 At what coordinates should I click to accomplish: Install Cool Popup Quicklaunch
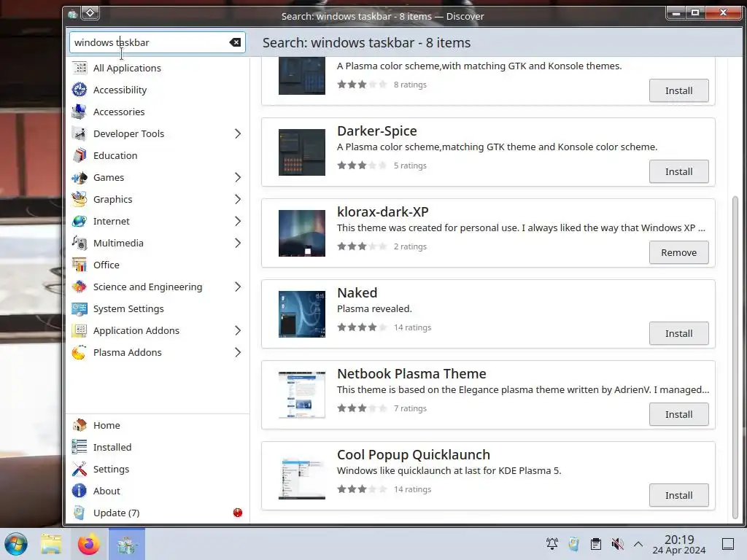tap(678, 495)
